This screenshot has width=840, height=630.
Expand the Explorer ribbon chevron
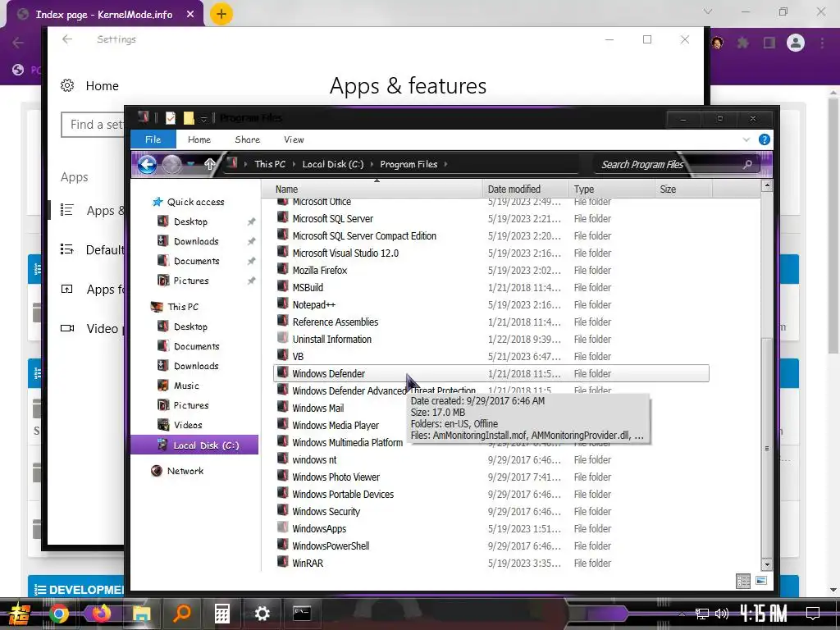[x=746, y=139]
